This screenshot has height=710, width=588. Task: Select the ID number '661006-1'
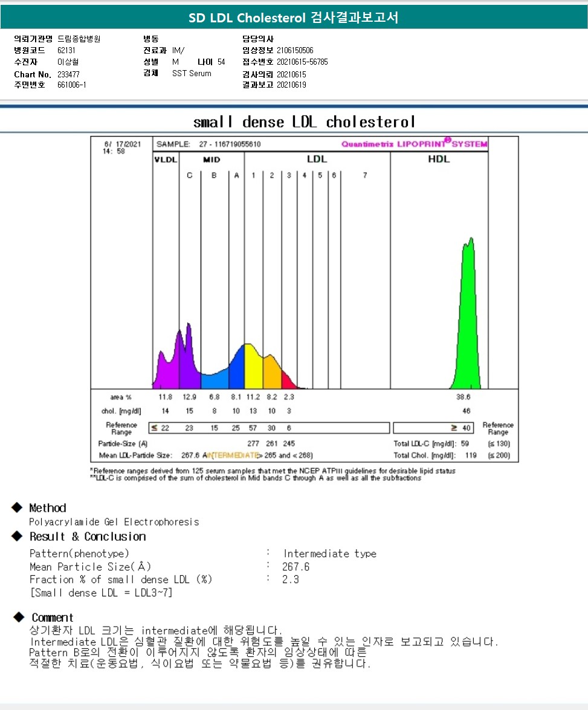click(71, 85)
